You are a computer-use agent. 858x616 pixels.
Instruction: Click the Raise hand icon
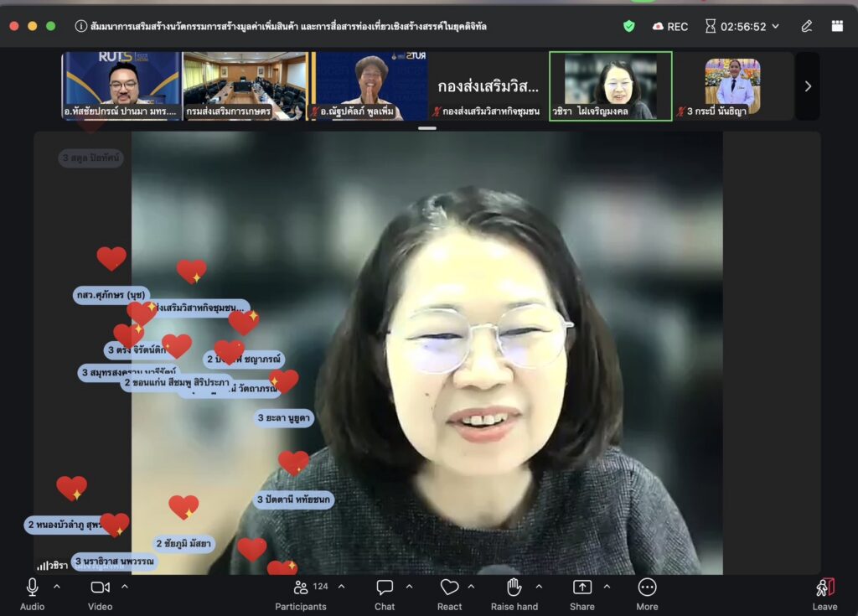[514, 588]
